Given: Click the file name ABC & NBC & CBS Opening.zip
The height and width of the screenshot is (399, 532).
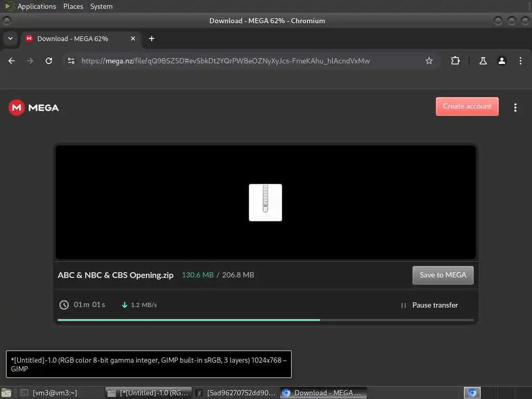Looking at the screenshot, I should [x=115, y=275].
